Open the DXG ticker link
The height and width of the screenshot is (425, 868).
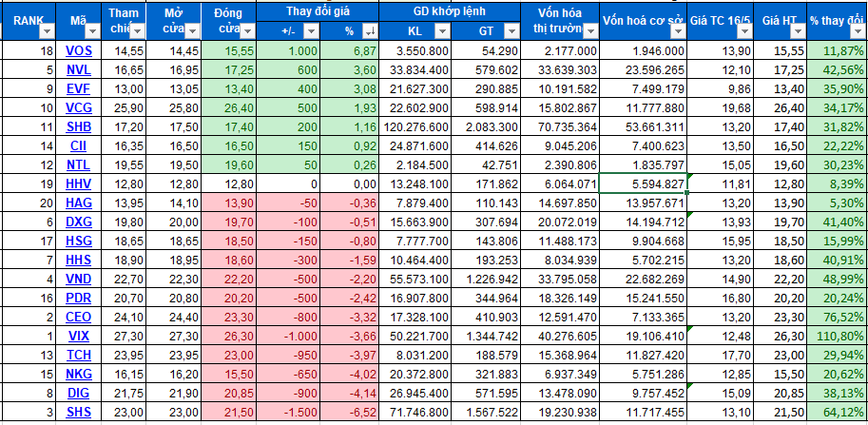(79, 222)
